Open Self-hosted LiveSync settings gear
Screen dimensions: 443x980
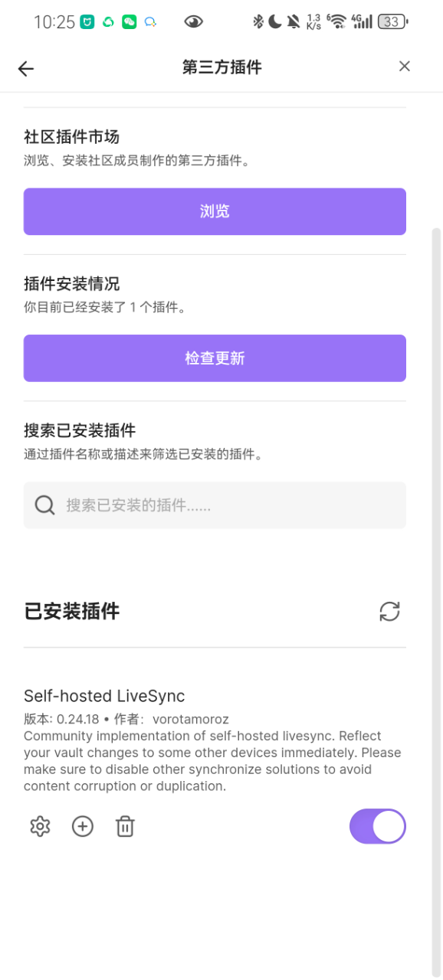point(40,826)
